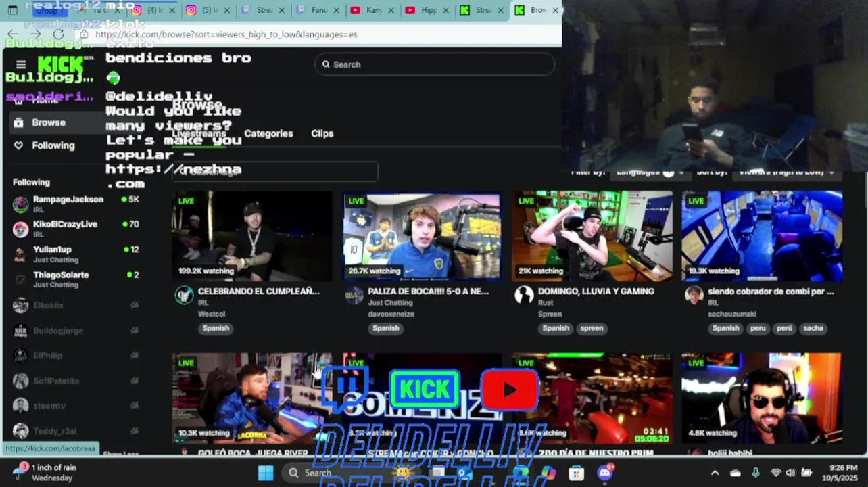The width and height of the screenshot is (868, 487).
Task: Open stream thumbnail with 26.7K watching
Action: coord(423,236)
